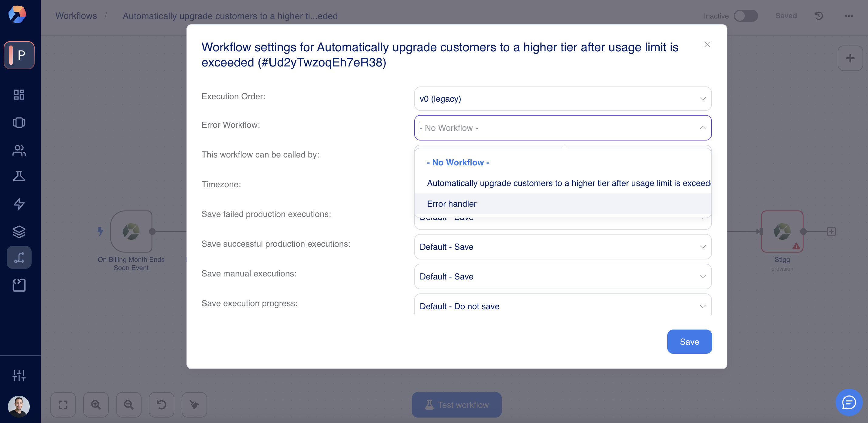Select the Stigg provision node
Viewport: 868px width, 423px height.
[x=782, y=231]
